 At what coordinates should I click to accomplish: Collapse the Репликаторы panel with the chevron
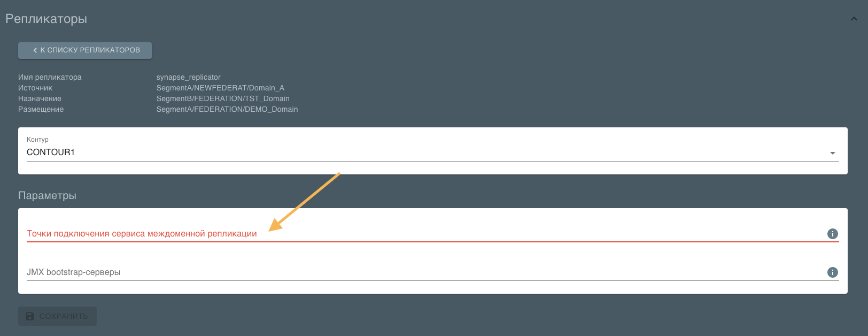pos(854,19)
